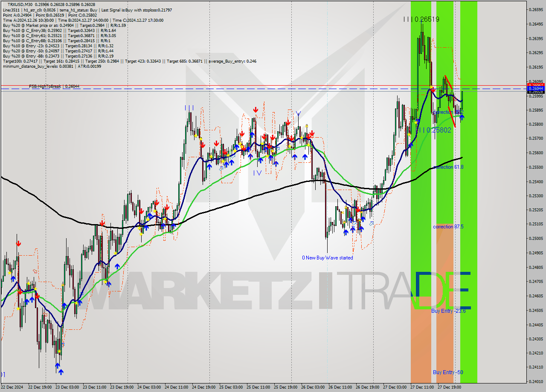Viewport: 546px width, 392px height.
Task: Click the 0.25500 price axis label
Action: (535, 167)
